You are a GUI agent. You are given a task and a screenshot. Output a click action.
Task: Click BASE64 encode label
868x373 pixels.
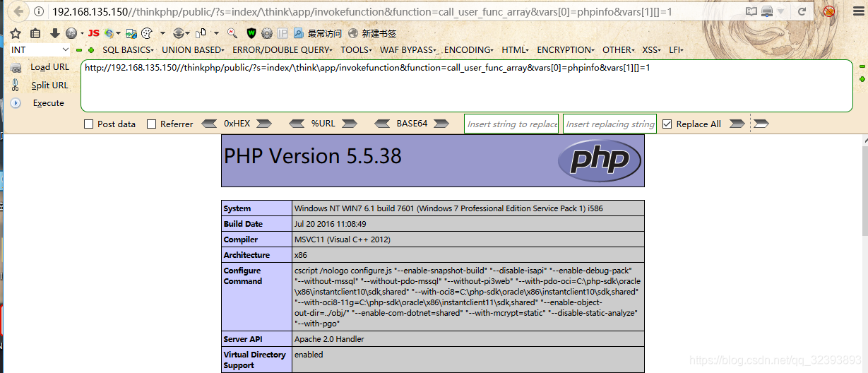pos(412,124)
